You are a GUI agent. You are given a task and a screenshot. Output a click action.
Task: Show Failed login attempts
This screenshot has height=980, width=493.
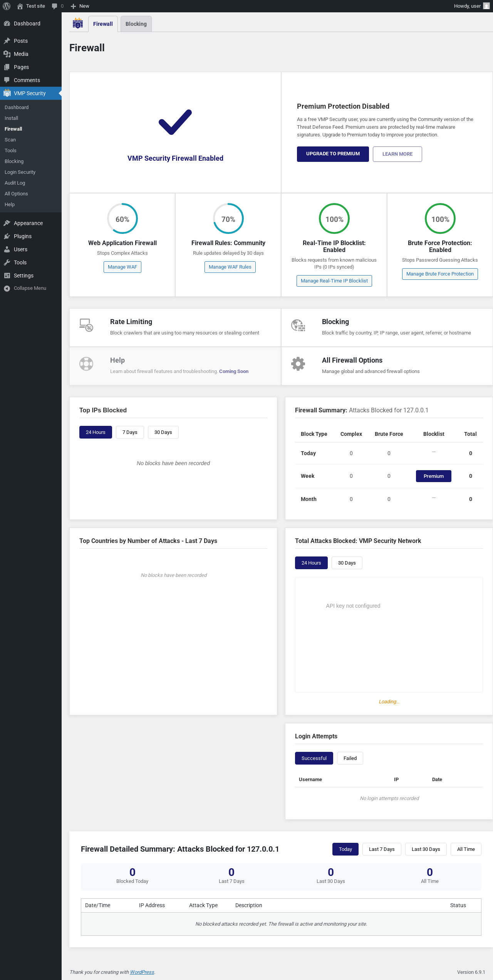(x=350, y=758)
